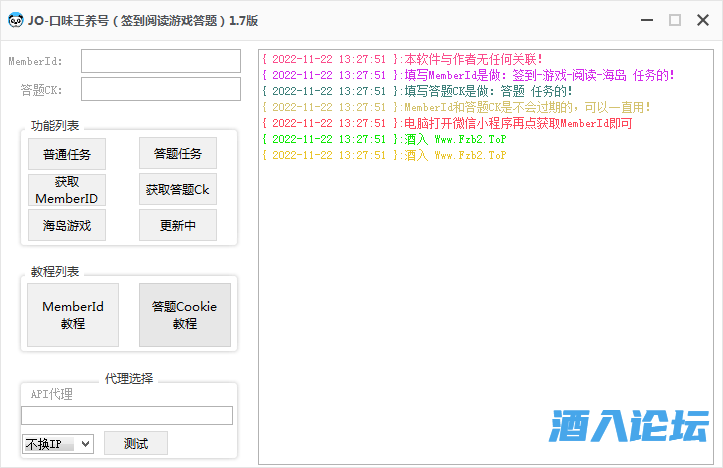The image size is (723, 468).
Task: Click the API代理 address field
Action: pos(127,415)
